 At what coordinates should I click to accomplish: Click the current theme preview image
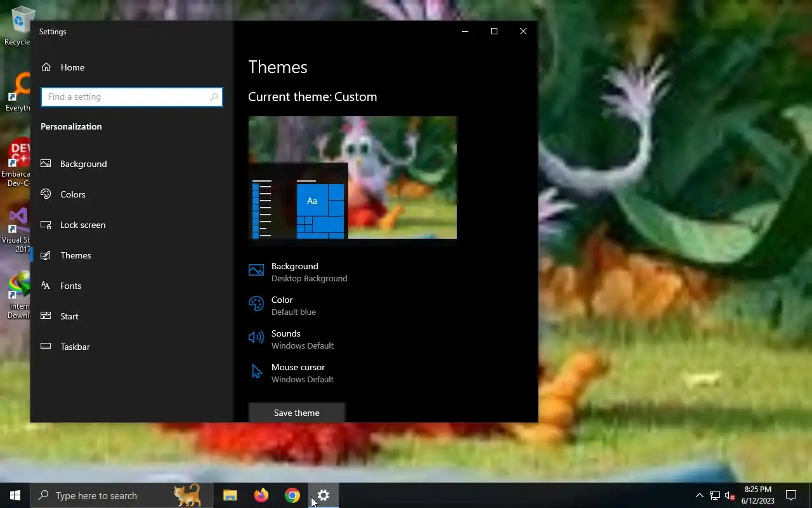(x=353, y=178)
